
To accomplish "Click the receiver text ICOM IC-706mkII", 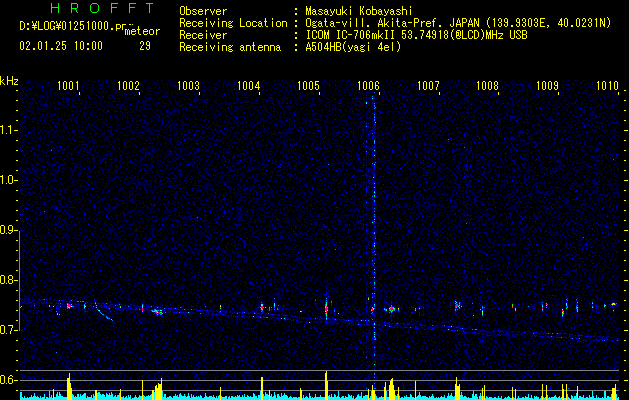I will (351, 35).
